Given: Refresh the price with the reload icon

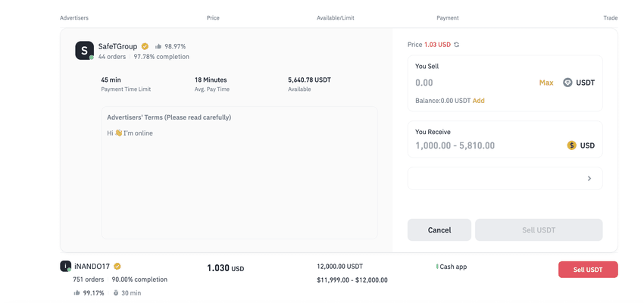Looking at the screenshot, I should click(457, 45).
